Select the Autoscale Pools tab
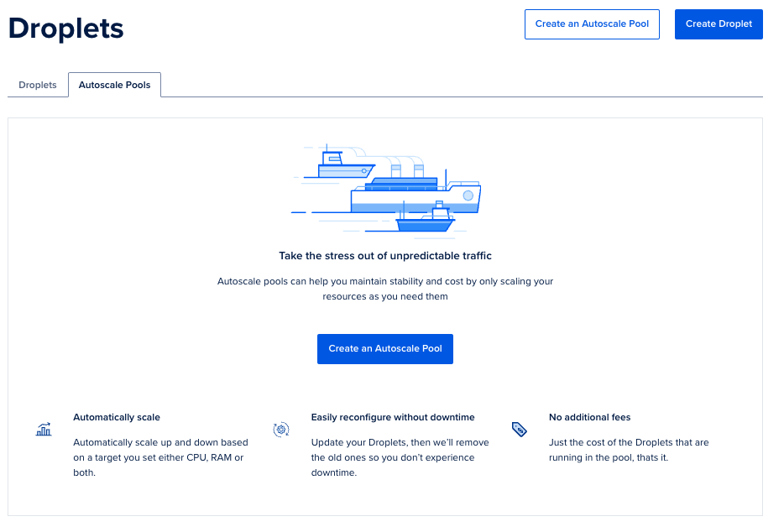 [114, 85]
